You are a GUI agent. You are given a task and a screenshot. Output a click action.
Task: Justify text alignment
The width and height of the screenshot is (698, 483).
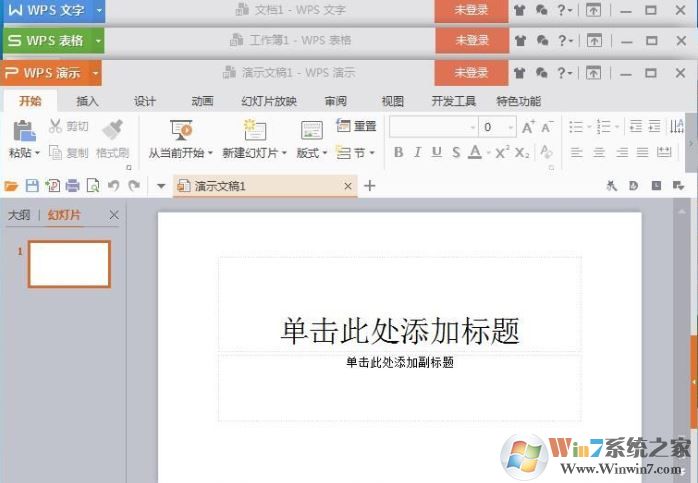click(x=642, y=152)
